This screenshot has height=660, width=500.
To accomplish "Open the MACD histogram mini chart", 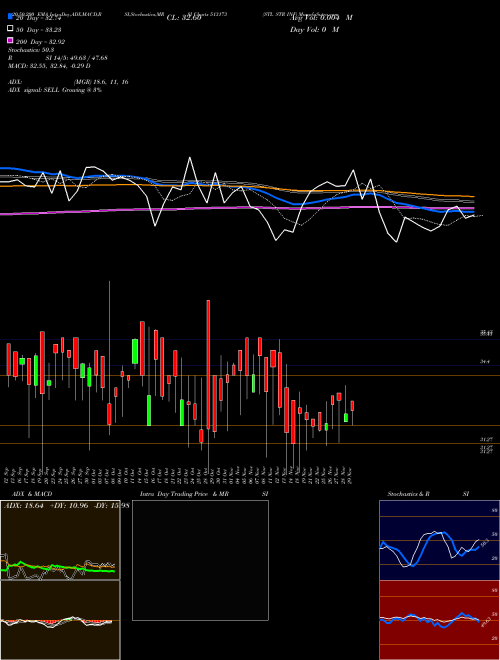I will point(60,620).
